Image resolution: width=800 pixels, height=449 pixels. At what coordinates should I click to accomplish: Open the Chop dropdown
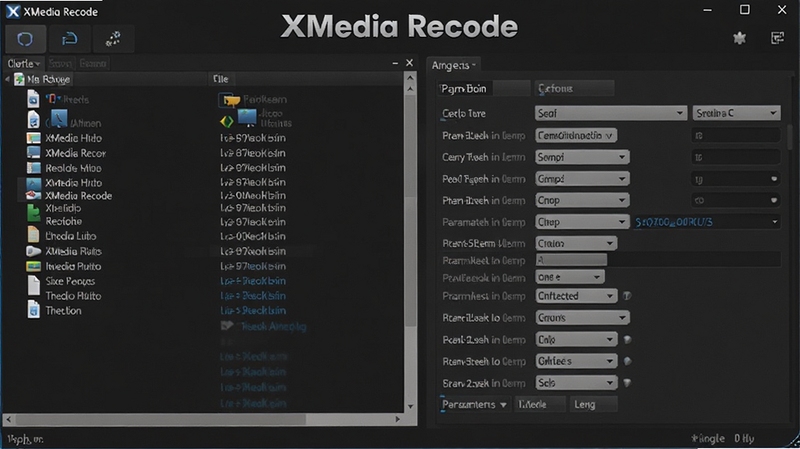582,222
